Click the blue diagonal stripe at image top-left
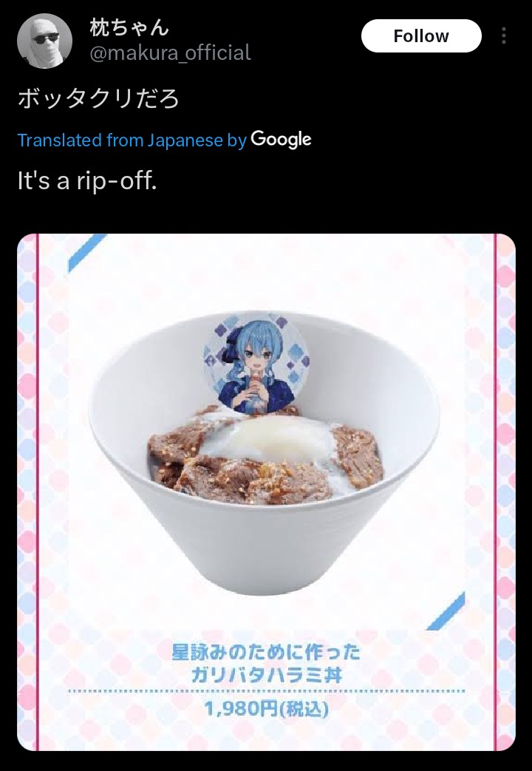Image resolution: width=532 pixels, height=771 pixels. [87, 253]
